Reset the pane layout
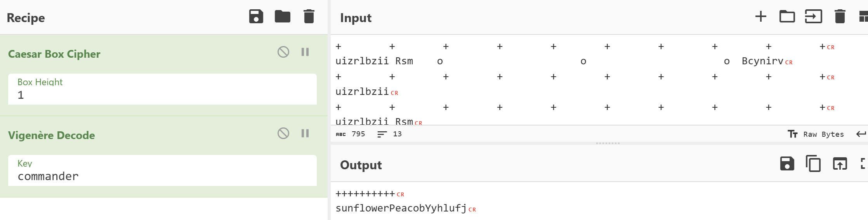The height and width of the screenshot is (220, 868). [x=863, y=17]
